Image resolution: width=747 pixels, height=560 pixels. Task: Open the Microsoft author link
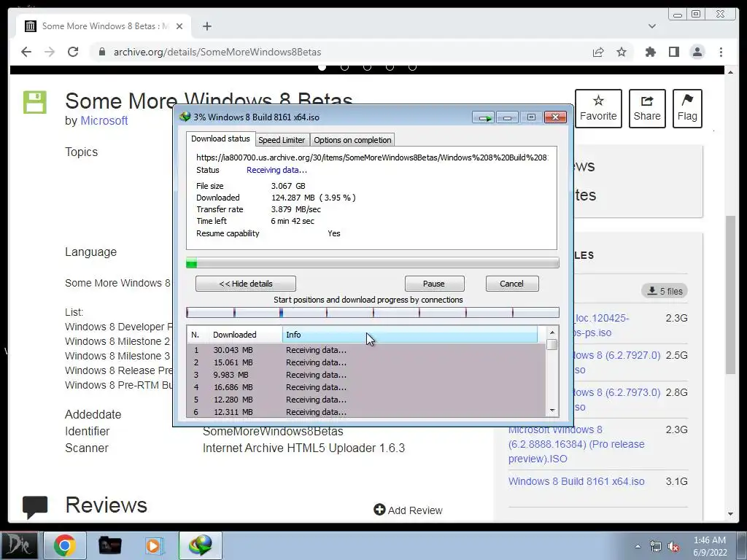click(x=104, y=120)
